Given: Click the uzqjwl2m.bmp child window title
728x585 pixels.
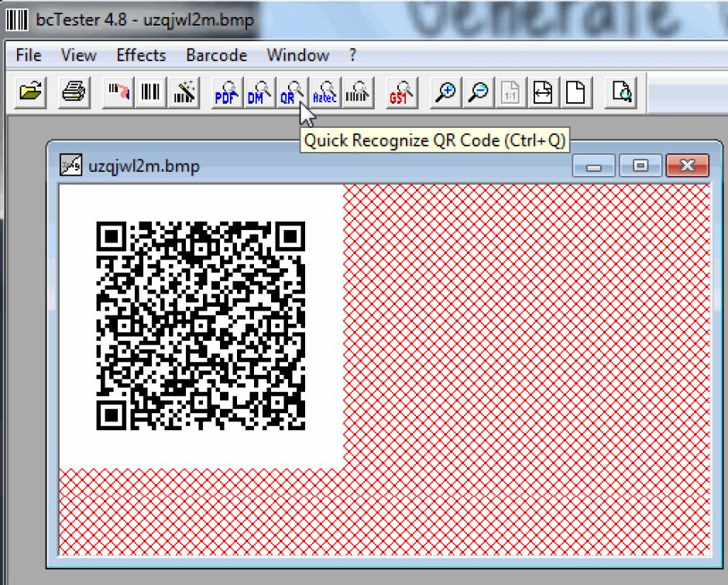Looking at the screenshot, I should coord(144,166).
